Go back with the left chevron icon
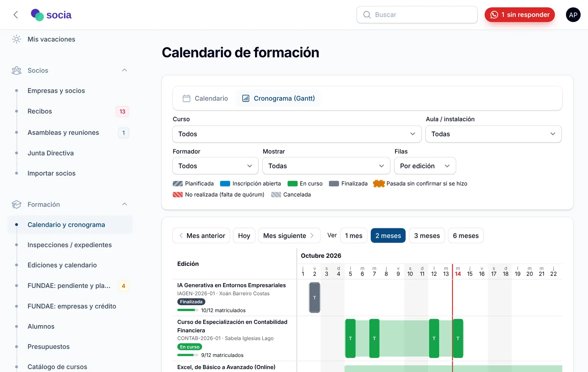 click(15, 15)
